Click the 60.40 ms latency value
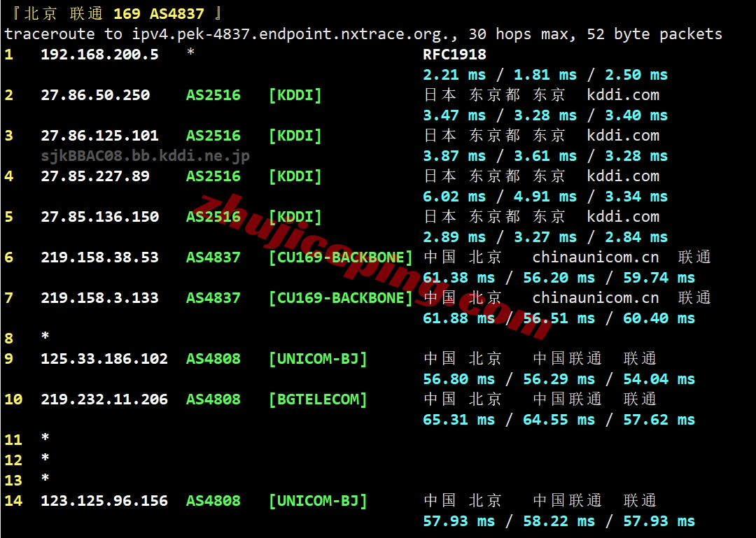Viewport: 756px width, 538px height. 659,318
